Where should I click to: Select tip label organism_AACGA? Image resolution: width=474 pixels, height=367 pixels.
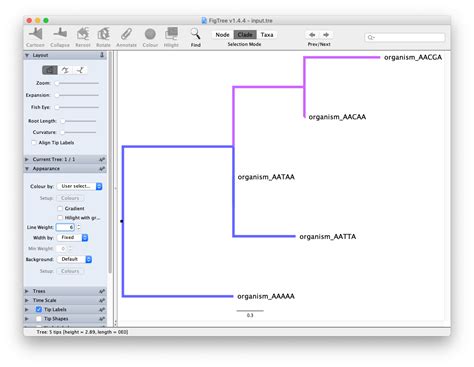pyautogui.click(x=413, y=57)
